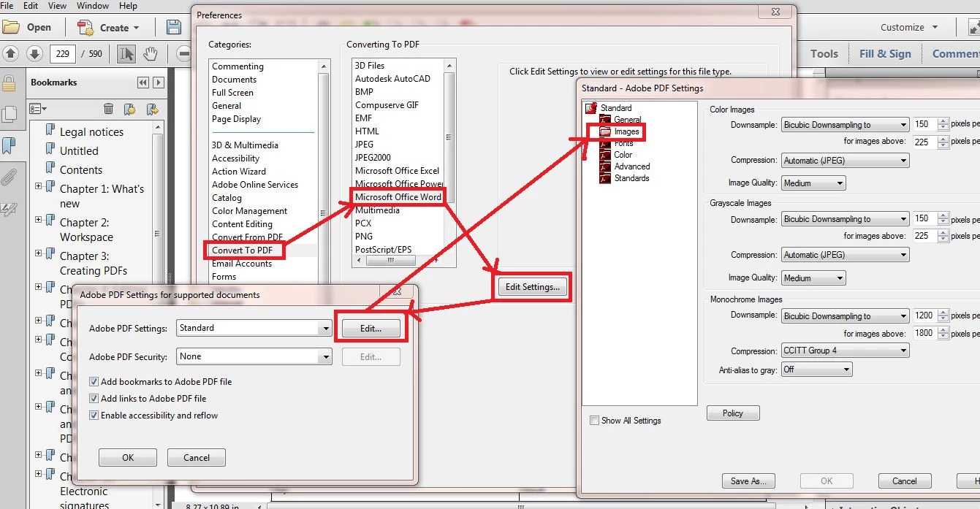Check the Show All Settings box
This screenshot has height=509, width=980.
[x=594, y=421]
